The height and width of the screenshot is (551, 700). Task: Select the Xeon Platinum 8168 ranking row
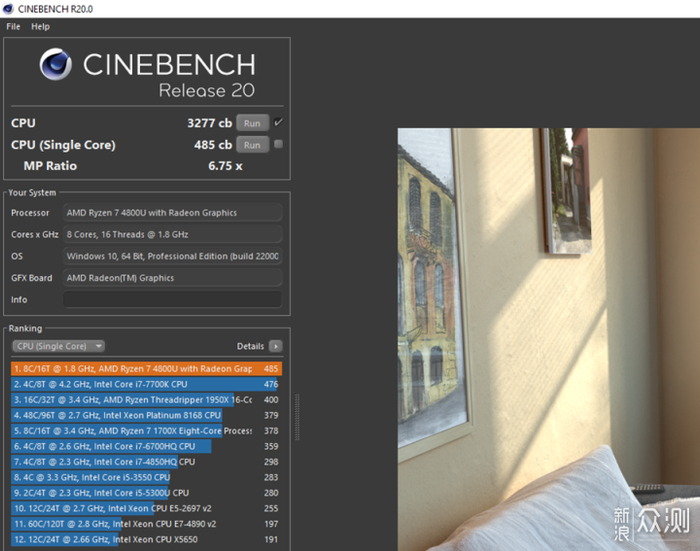146,415
